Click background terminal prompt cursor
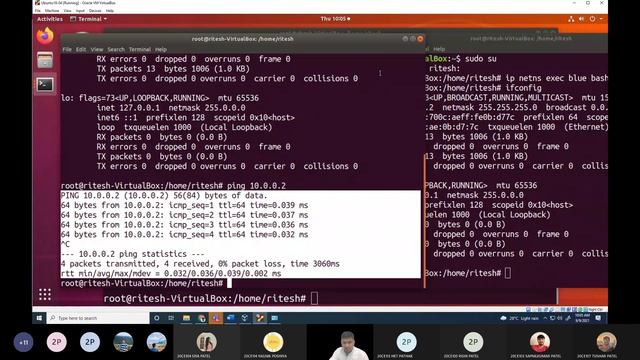 pyautogui.click(x=508, y=273)
